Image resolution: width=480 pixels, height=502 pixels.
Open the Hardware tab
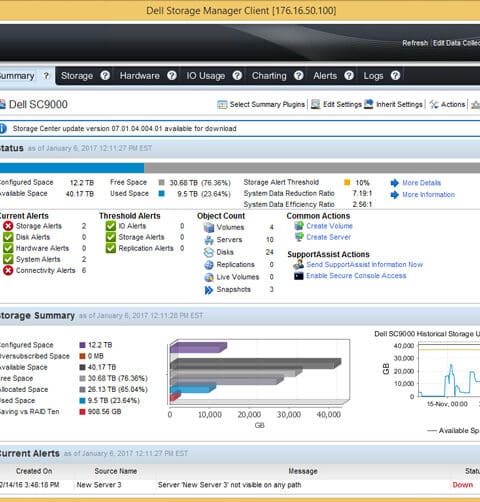pyautogui.click(x=139, y=76)
